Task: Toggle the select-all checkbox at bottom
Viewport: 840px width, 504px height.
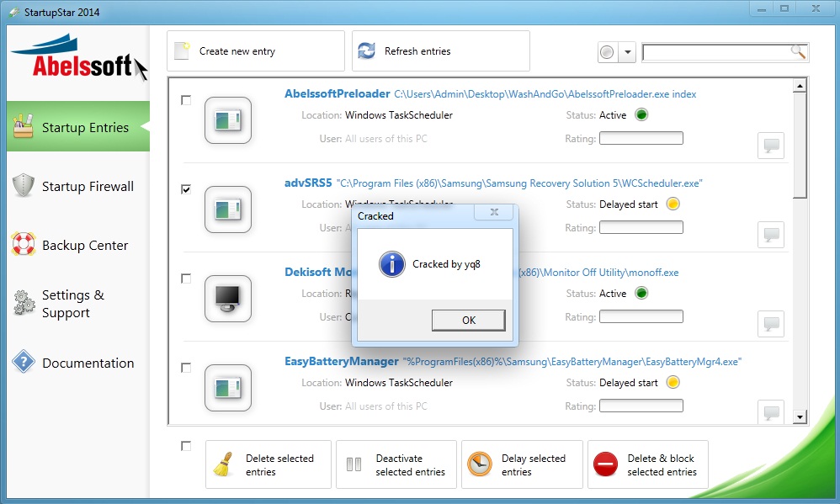Action: coord(186,446)
